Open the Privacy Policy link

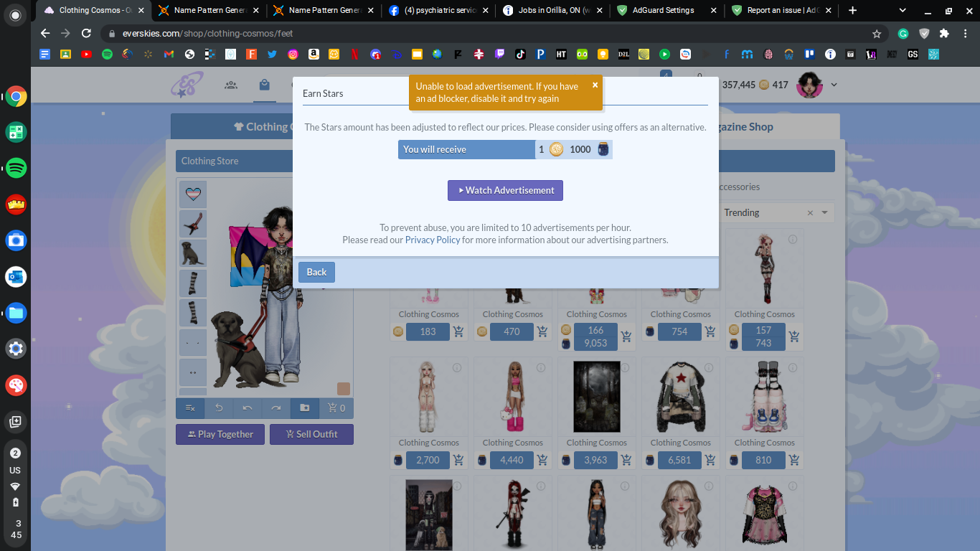[432, 240]
